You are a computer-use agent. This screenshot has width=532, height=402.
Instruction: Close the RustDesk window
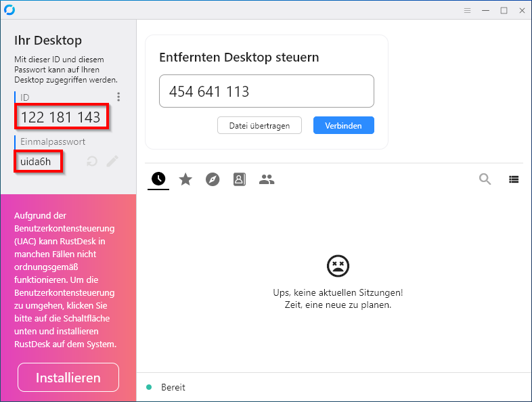pyautogui.click(x=522, y=11)
